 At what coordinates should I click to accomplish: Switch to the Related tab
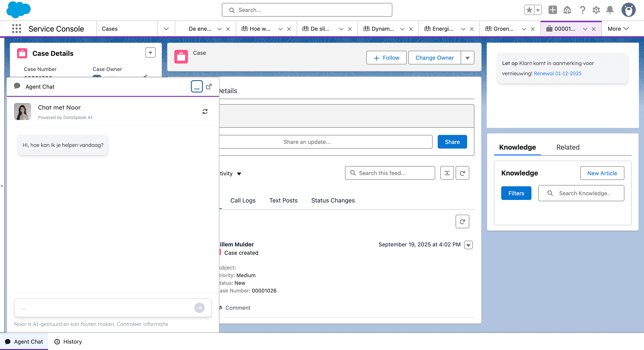pos(568,147)
